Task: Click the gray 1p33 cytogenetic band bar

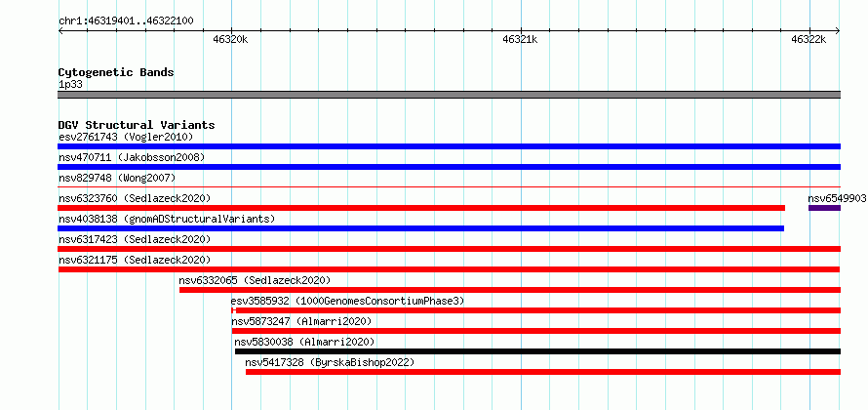Action: [449, 95]
